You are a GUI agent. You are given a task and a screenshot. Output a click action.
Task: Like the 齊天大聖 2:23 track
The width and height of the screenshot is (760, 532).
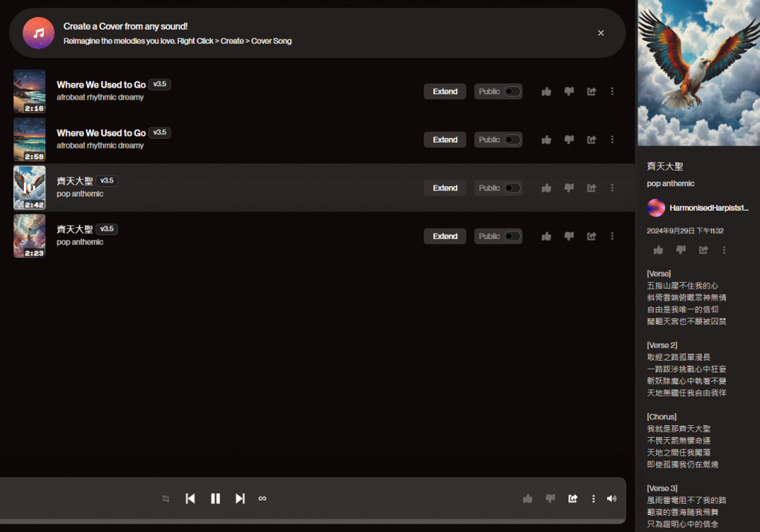(x=546, y=236)
